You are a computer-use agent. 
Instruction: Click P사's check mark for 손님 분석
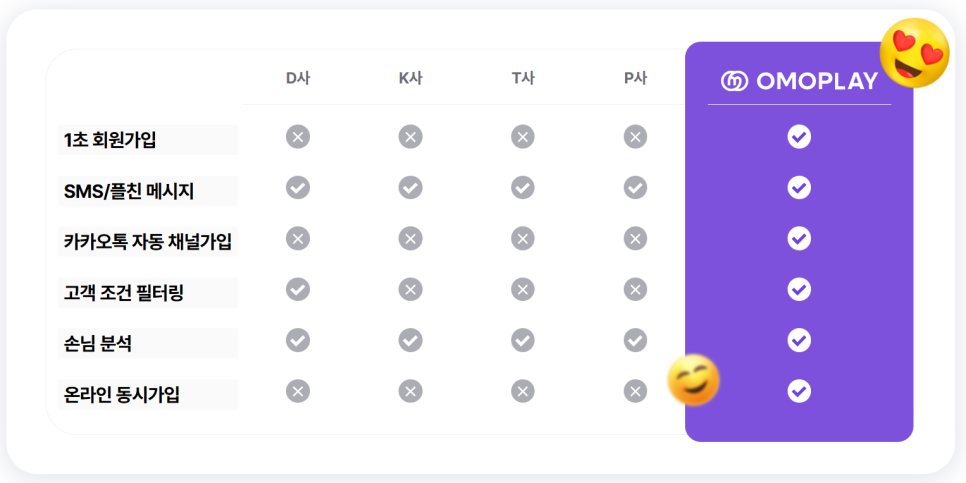pos(635,340)
